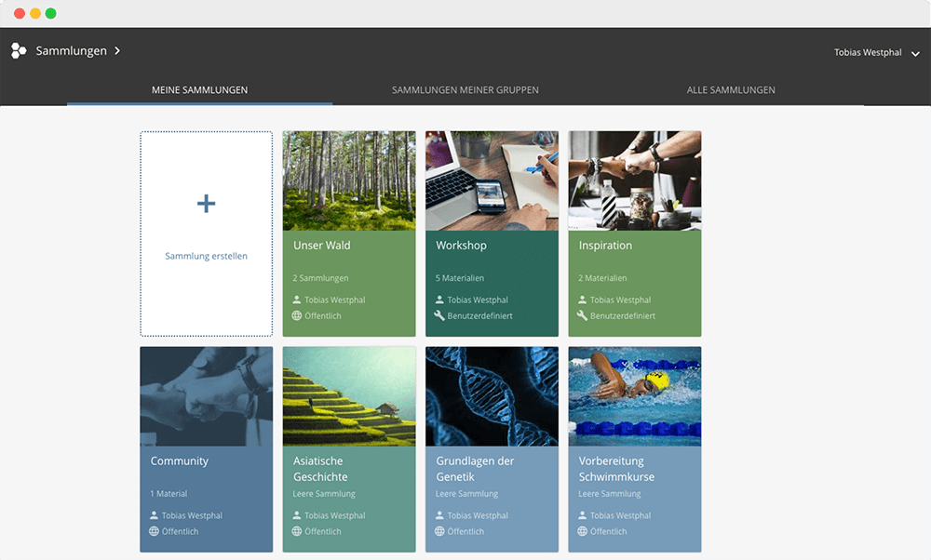Open the Unser Wald forest thumbnail
This screenshot has height=560, width=931.
click(349, 180)
